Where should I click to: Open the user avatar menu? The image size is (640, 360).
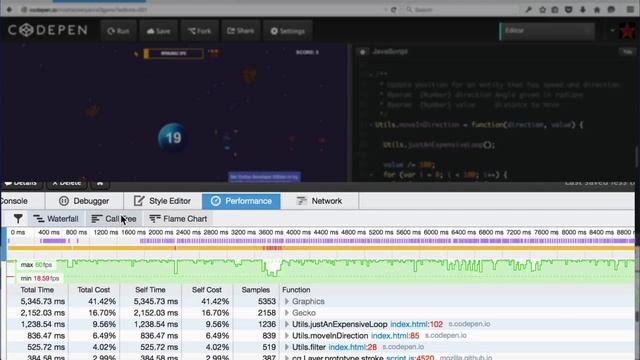pos(627,31)
